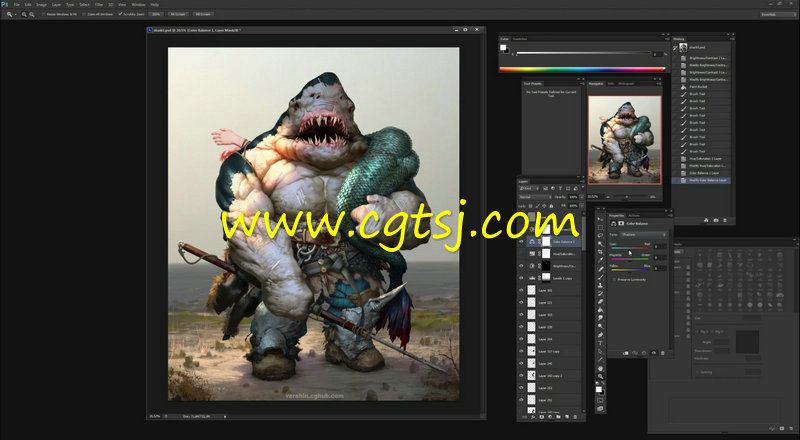Open the Opacity slider dropdown arrow in Layers

(x=581, y=197)
